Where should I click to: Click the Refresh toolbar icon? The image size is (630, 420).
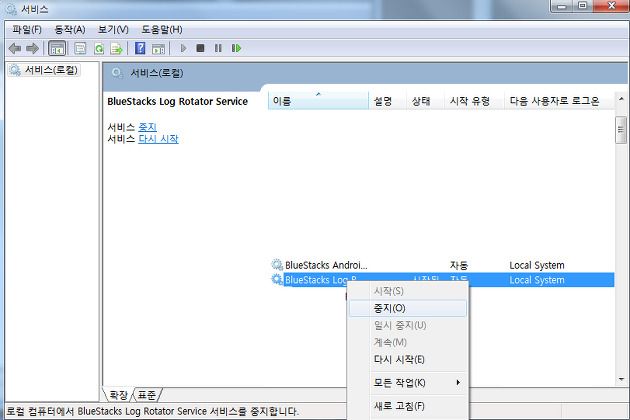click(99, 49)
